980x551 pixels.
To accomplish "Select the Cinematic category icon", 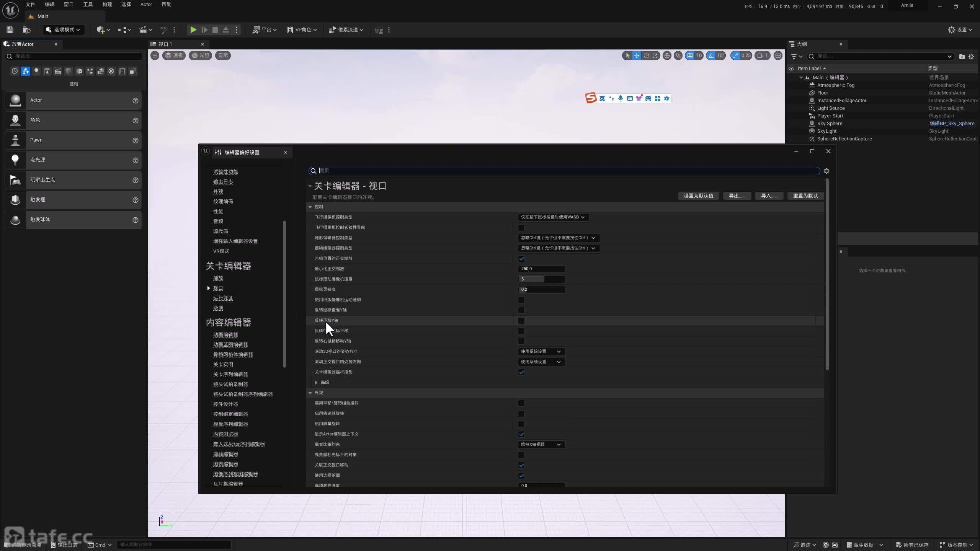I will pos(58,71).
